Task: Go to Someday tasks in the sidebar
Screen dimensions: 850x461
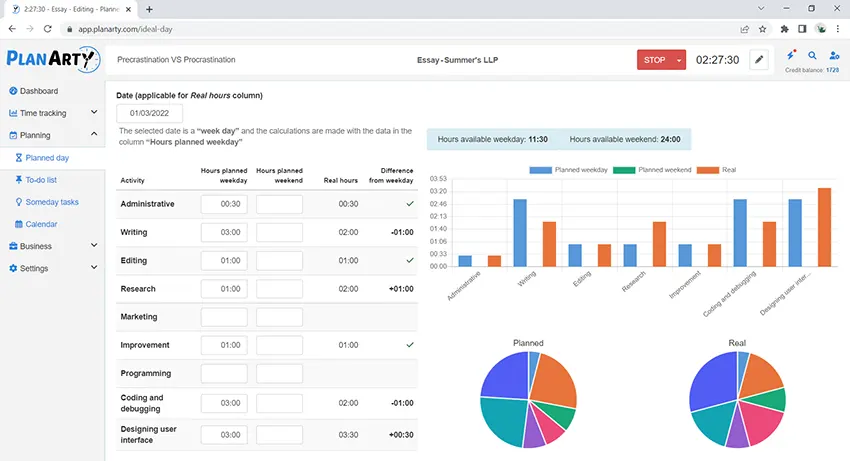Action: [x=51, y=202]
